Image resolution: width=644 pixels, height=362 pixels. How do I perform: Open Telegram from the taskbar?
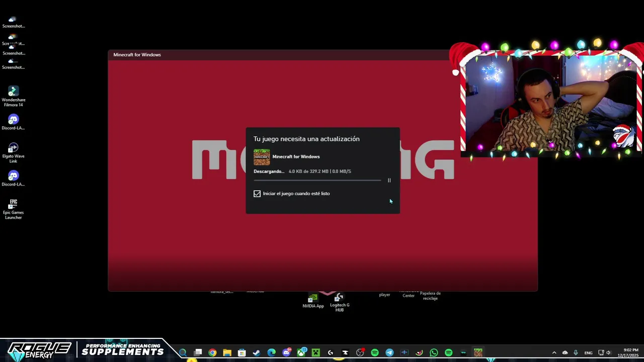pyautogui.click(x=389, y=353)
